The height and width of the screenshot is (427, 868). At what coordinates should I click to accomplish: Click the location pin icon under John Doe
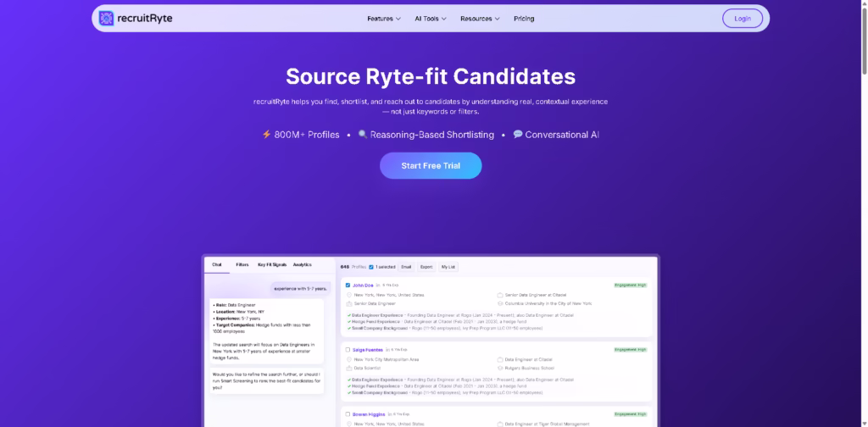pyautogui.click(x=348, y=295)
